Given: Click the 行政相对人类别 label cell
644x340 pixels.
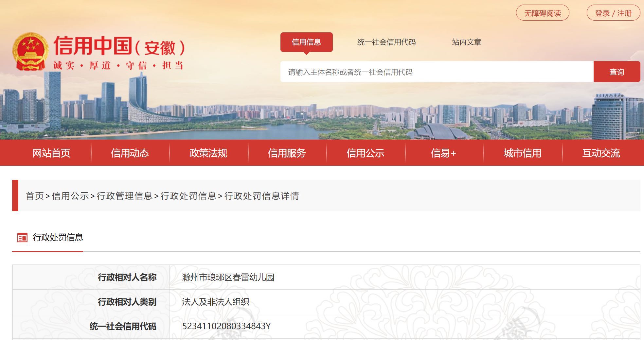Looking at the screenshot, I should pyautogui.click(x=91, y=302).
